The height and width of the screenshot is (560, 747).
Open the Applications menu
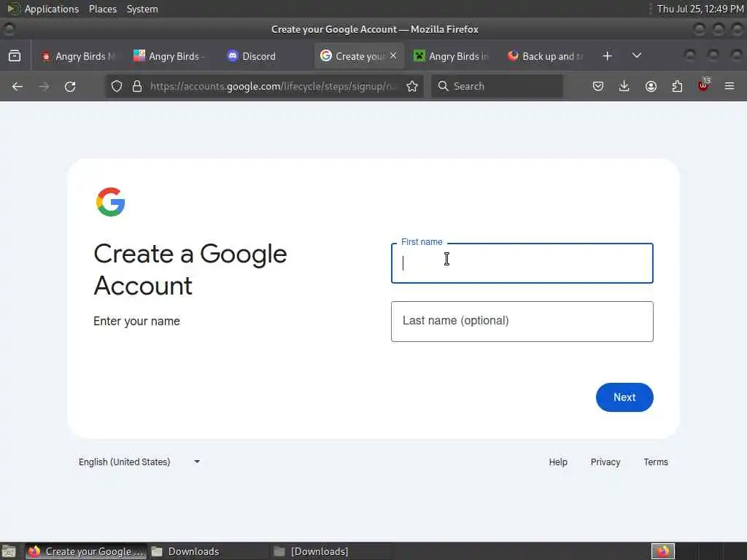tap(52, 9)
